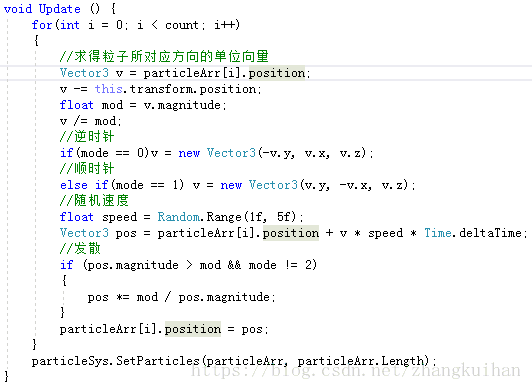The height and width of the screenshot is (390, 532).
Task: Click the comment '//顺时针'
Action: tap(87, 169)
